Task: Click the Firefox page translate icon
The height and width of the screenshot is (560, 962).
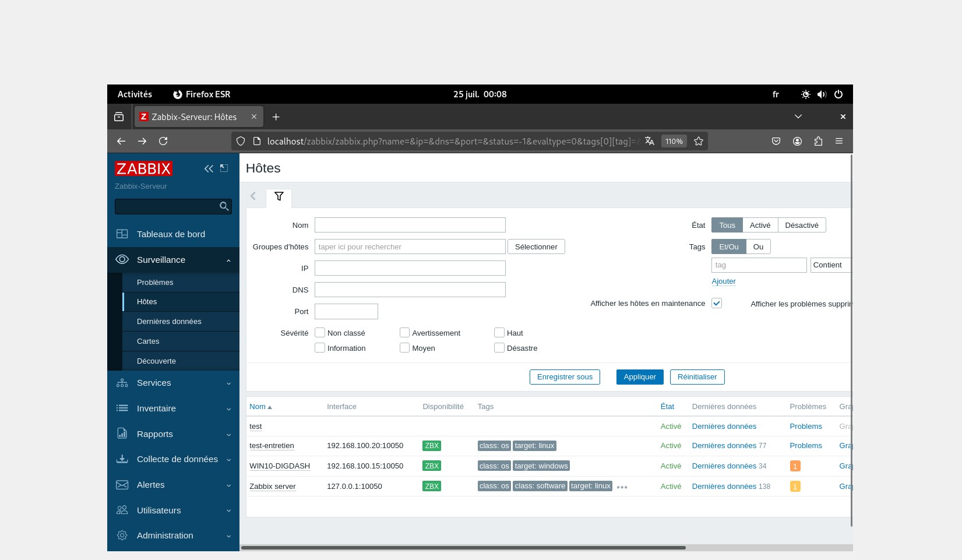Action: pyautogui.click(x=650, y=141)
